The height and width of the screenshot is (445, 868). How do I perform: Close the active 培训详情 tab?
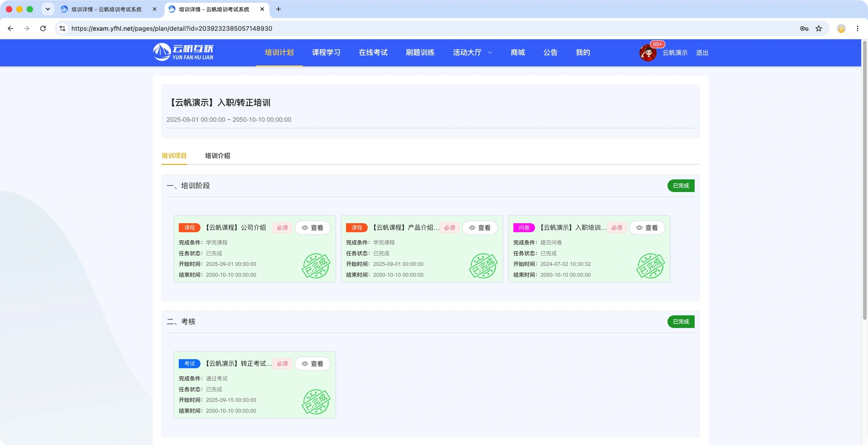pyautogui.click(x=262, y=9)
